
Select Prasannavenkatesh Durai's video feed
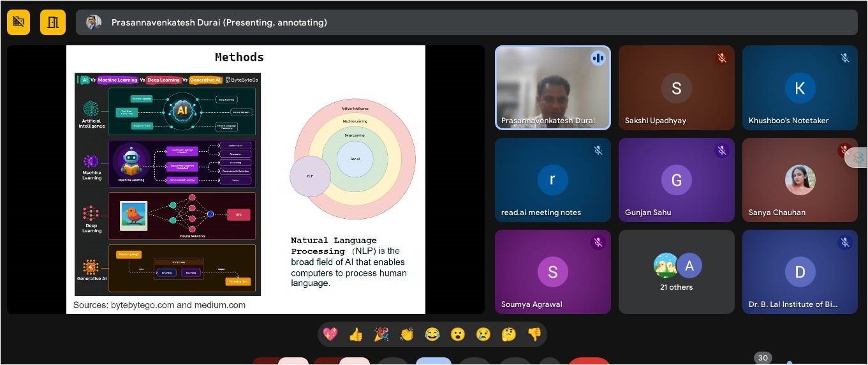point(553,88)
